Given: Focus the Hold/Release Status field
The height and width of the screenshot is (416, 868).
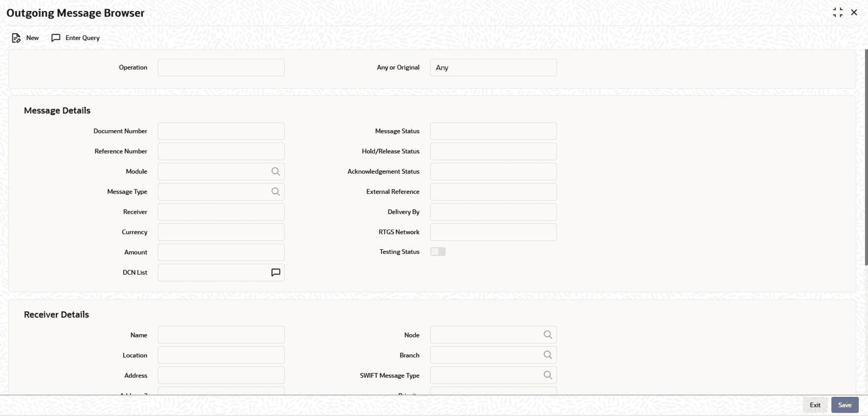Looking at the screenshot, I should pos(494,151).
